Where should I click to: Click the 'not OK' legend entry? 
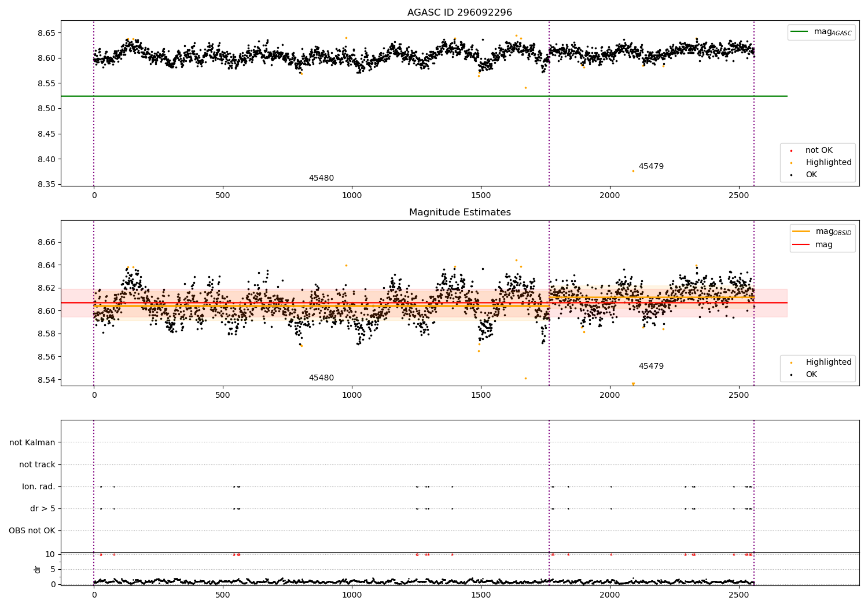click(x=812, y=151)
